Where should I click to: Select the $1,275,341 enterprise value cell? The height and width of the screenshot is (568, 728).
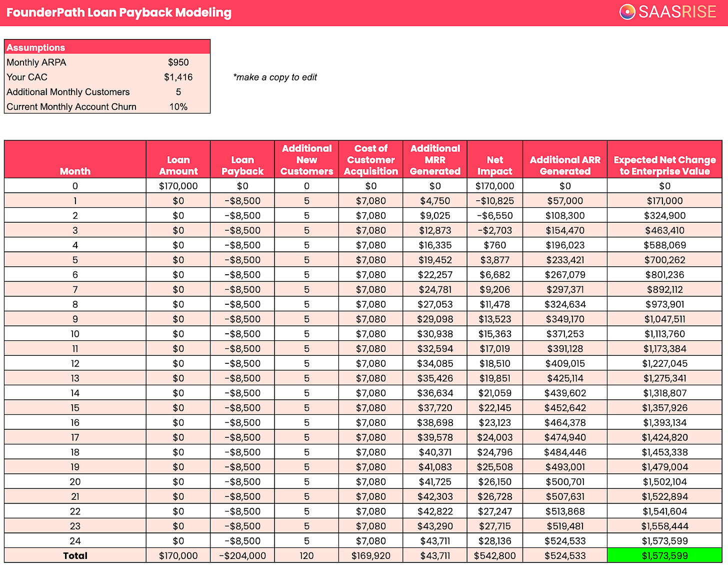(x=665, y=378)
